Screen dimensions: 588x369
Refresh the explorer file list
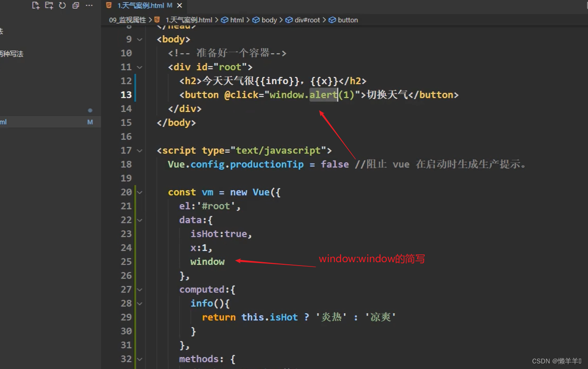click(63, 6)
